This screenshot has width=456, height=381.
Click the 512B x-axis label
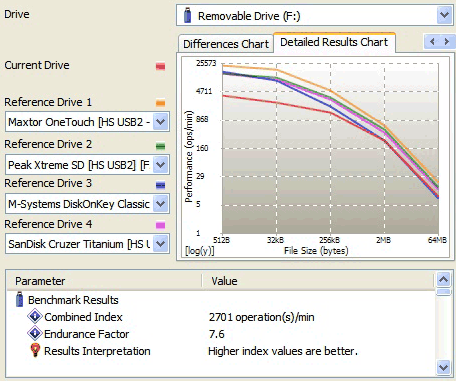coord(221,240)
